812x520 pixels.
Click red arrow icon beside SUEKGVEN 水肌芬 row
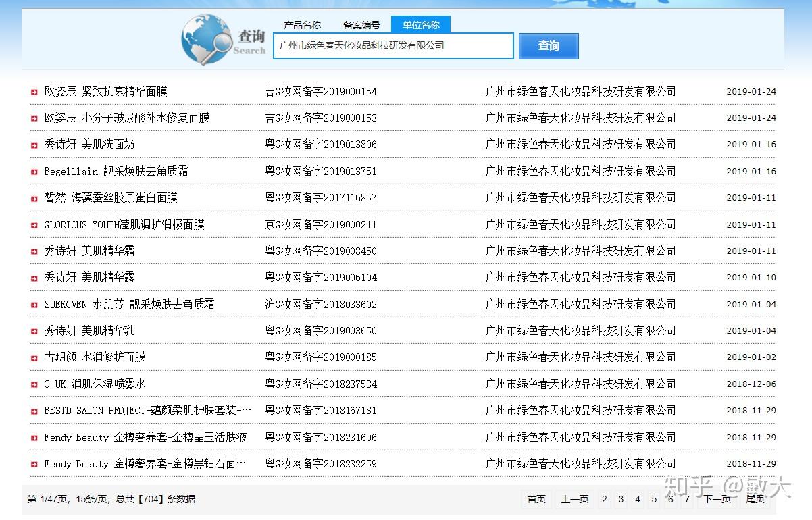[34, 305]
